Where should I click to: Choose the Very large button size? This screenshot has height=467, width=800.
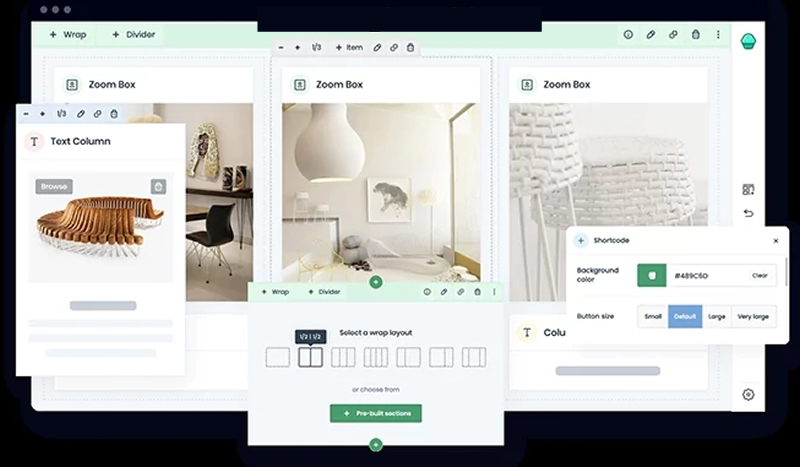click(754, 316)
